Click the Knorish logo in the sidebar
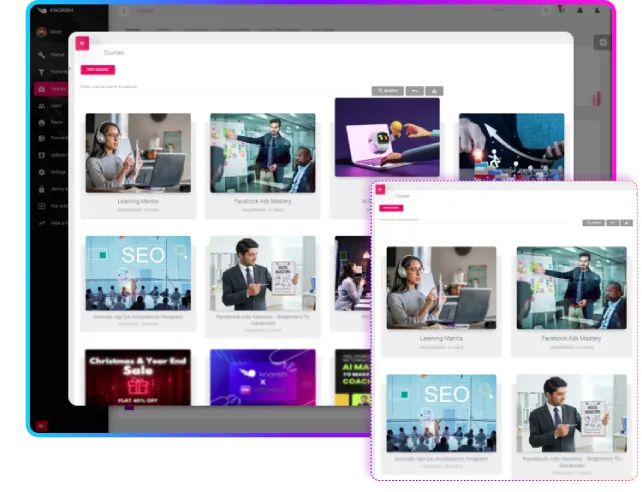Image resolution: width=642 pixels, height=492 pixels. 55,10
